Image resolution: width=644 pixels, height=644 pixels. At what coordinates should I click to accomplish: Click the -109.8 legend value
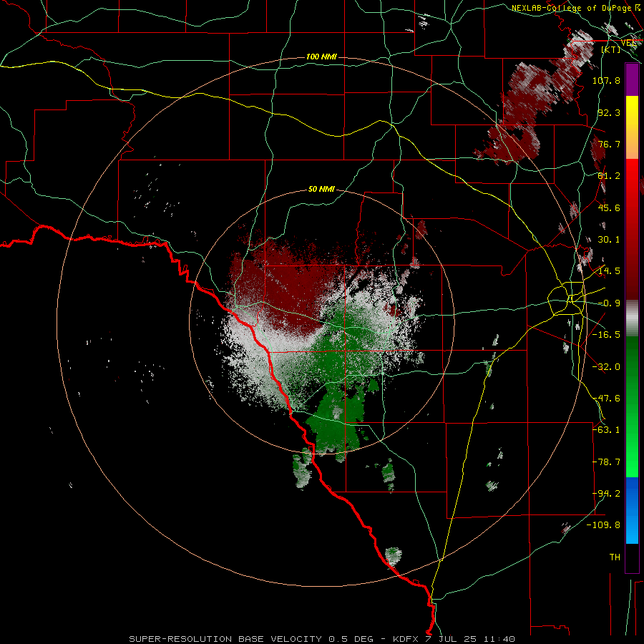click(x=604, y=525)
